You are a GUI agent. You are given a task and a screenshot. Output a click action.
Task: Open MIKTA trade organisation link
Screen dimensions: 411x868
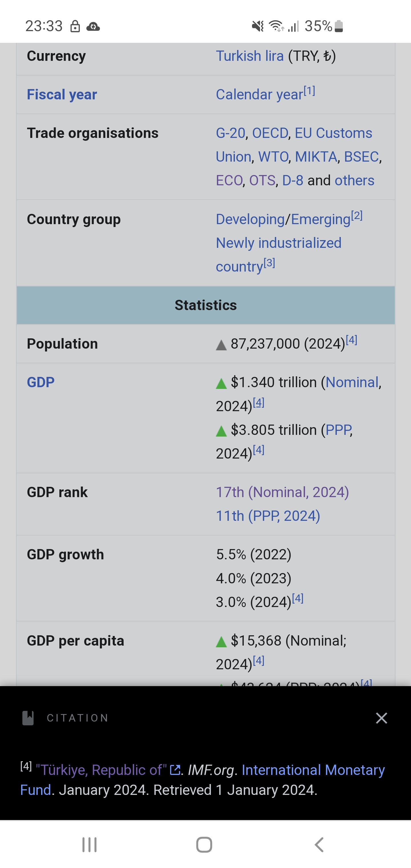316,157
